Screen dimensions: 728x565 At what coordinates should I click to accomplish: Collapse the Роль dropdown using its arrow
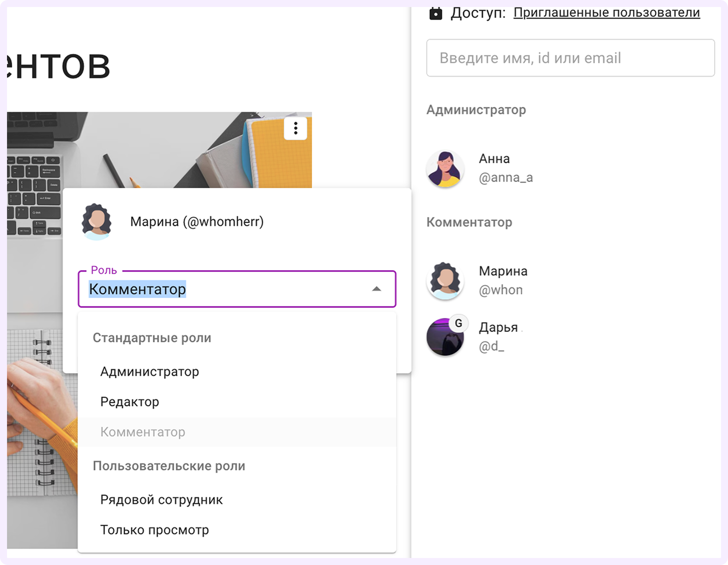point(376,289)
